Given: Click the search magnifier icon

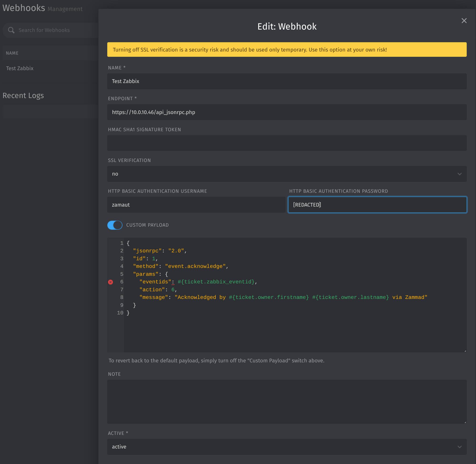Looking at the screenshot, I should [x=11, y=30].
